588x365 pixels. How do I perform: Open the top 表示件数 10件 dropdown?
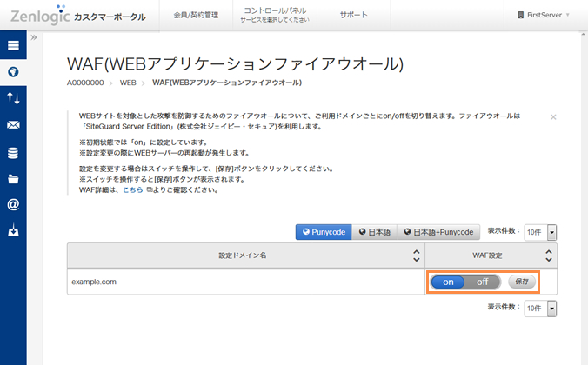click(x=540, y=232)
